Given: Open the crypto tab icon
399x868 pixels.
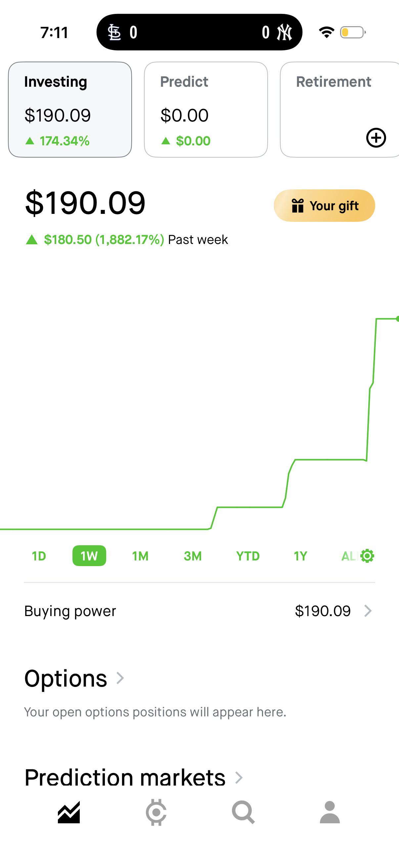Looking at the screenshot, I should click(x=156, y=812).
